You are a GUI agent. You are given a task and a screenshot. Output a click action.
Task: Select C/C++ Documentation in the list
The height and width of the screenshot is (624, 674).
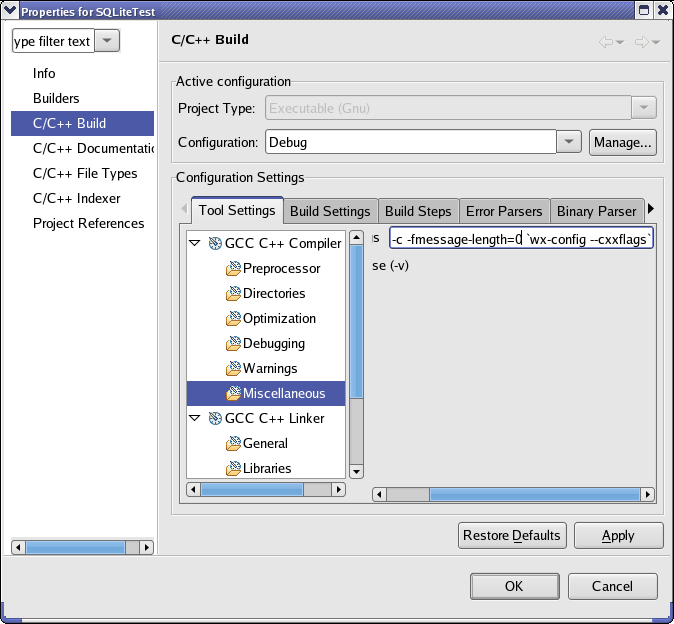pyautogui.click(x=93, y=148)
